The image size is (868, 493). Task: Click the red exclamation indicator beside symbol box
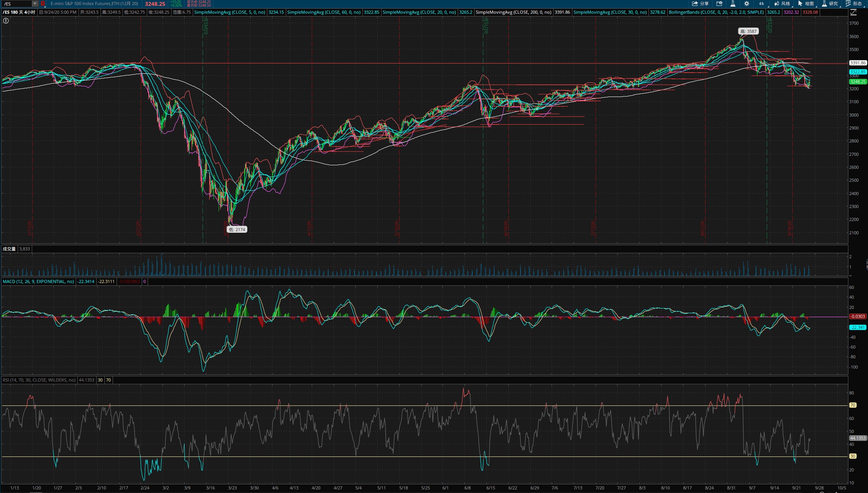(x=43, y=4)
